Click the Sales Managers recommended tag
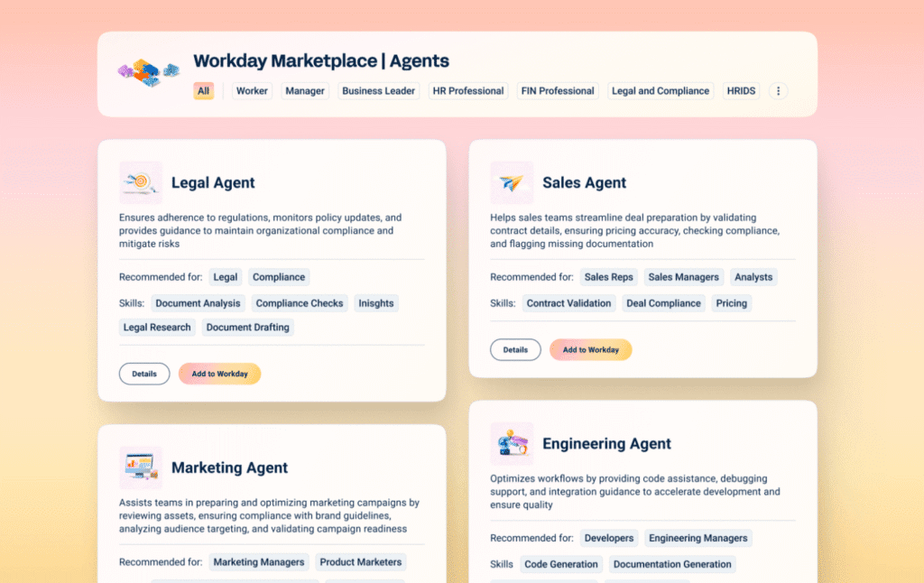924x583 pixels. click(x=684, y=277)
